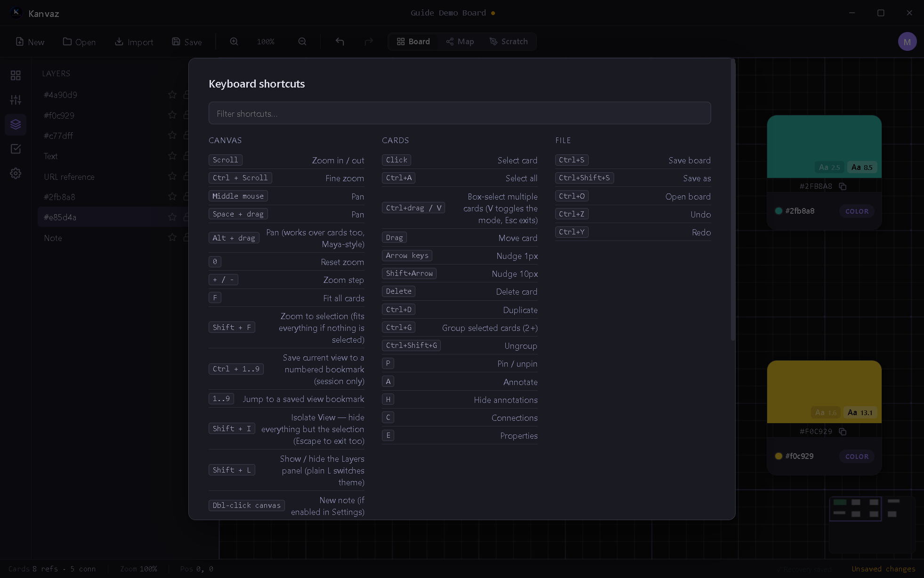Open the Settings gear sidebar icon
Screen dimensions: 924x578
click(16, 173)
